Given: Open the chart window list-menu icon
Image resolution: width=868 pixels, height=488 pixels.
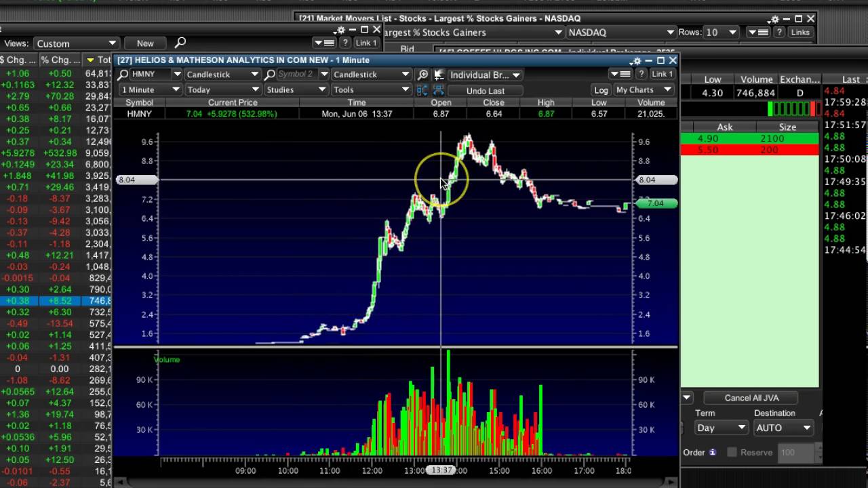Looking at the screenshot, I should click(620, 74).
